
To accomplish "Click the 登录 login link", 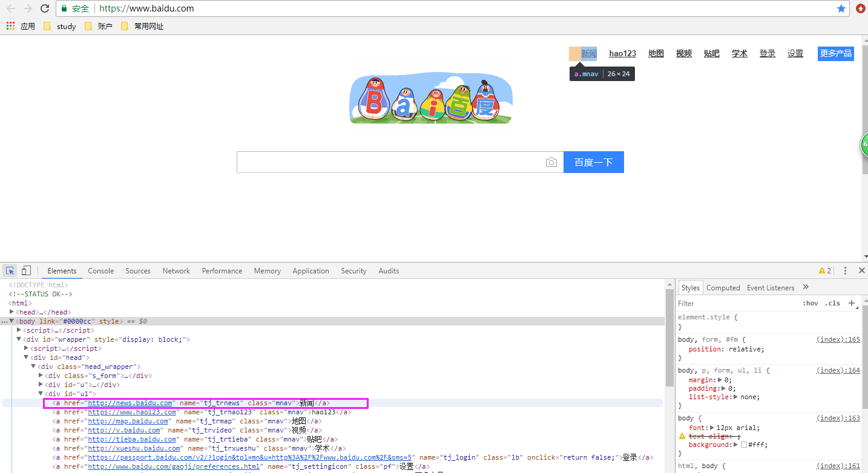I will [x=768, y=54].
